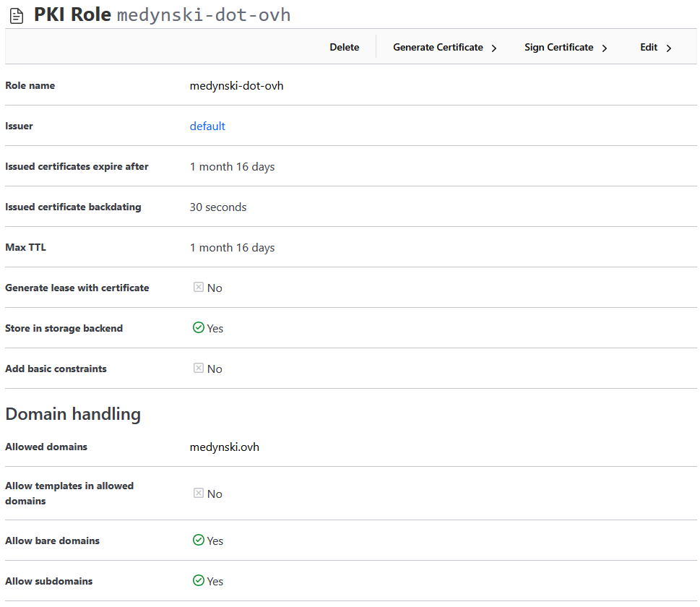Screen dimensions: 700x607
Task: Click the green check icon for Allow bare domains
Action: (199, 541)
